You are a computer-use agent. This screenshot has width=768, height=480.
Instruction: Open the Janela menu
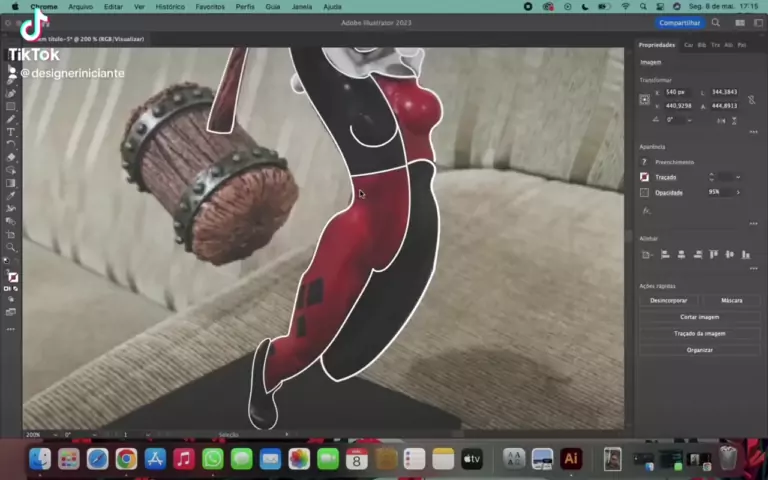pyautogui.click(x=302, y=7)
